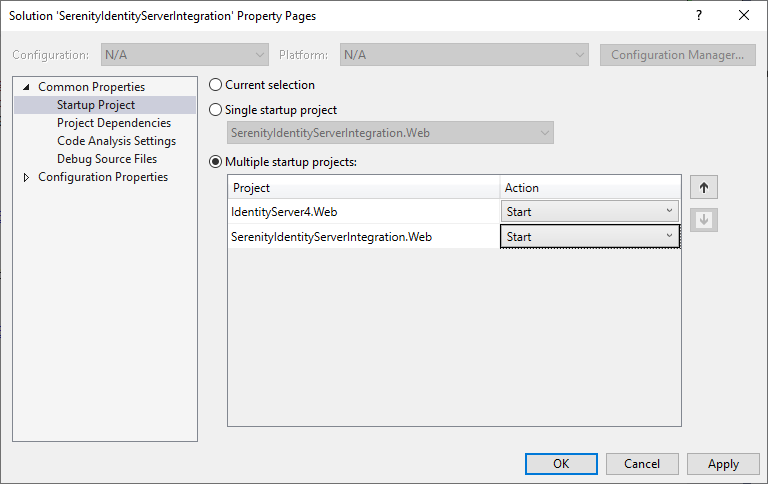Expand the Configuration Properties node
768x484 pixels.
coord(26,177)
